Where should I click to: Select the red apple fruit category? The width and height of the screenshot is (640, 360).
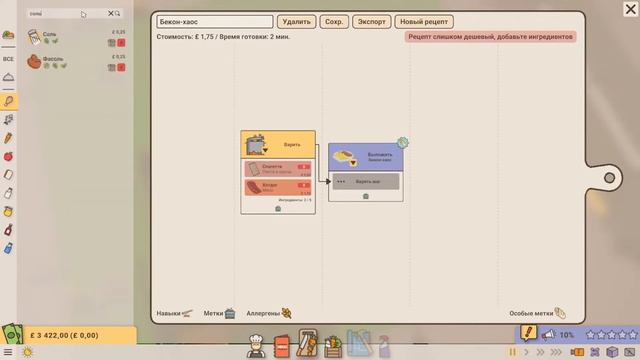tap(8, 156)
